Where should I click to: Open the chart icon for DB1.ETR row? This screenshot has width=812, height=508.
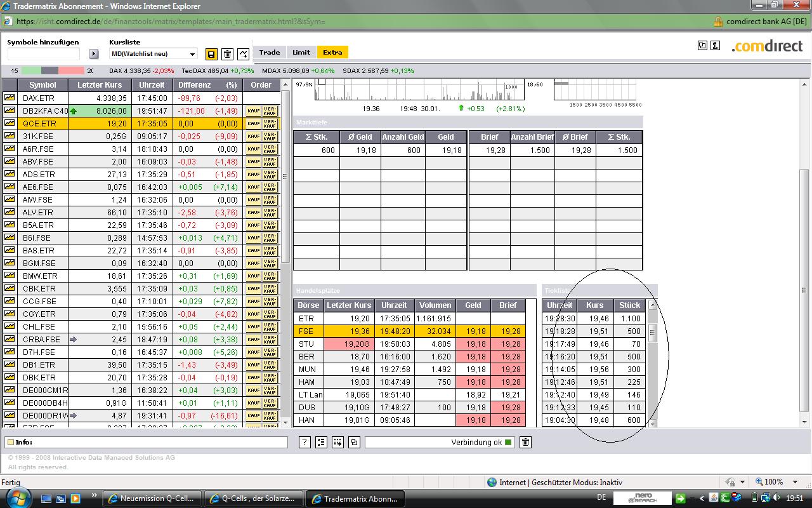(x=10, y=364)
